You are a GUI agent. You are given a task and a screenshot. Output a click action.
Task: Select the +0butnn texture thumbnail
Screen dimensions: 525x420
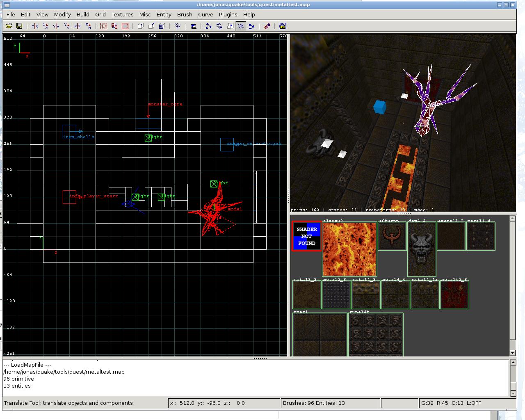392,236
